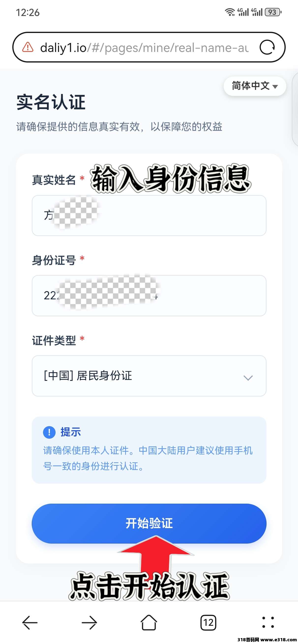298x644 pixels.
Task: Click the 开始验证 button
Action: 149,523
